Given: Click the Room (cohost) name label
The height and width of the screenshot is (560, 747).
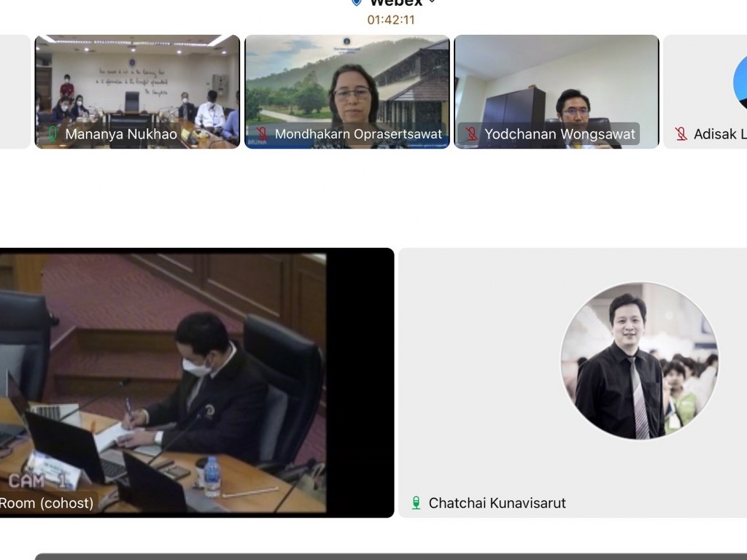Looking at the screenshot, I should pos(46,503).
